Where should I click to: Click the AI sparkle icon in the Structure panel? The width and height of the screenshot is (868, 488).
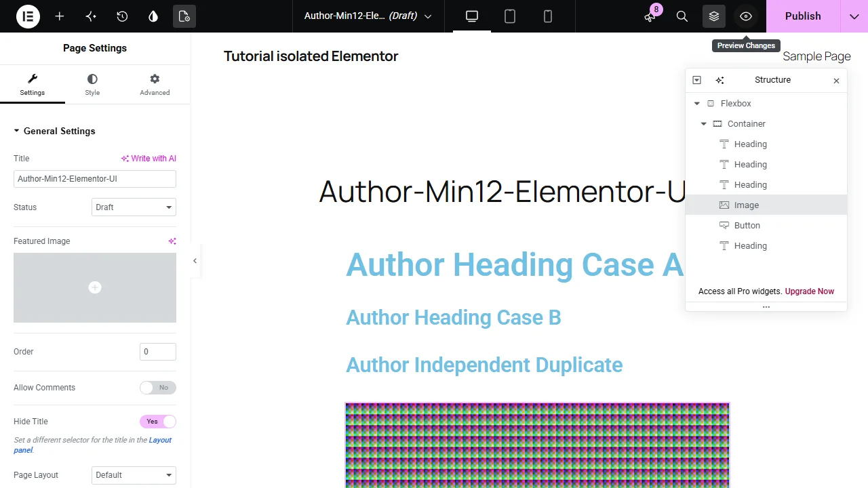pyautogui.click(x=719, y=80)
